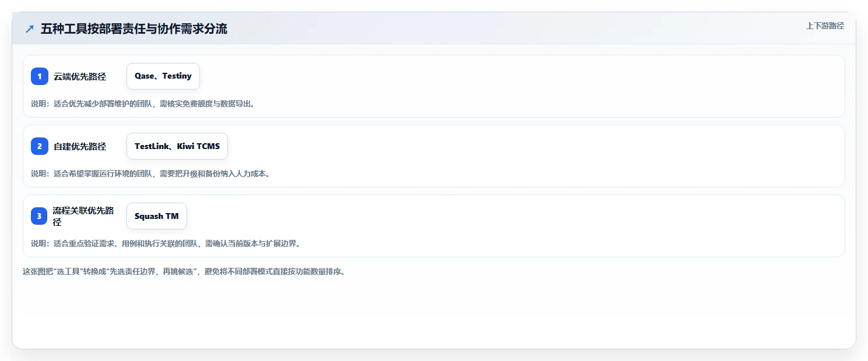
Task: Click the 上下游路径 label
Action: pos(825,26)
